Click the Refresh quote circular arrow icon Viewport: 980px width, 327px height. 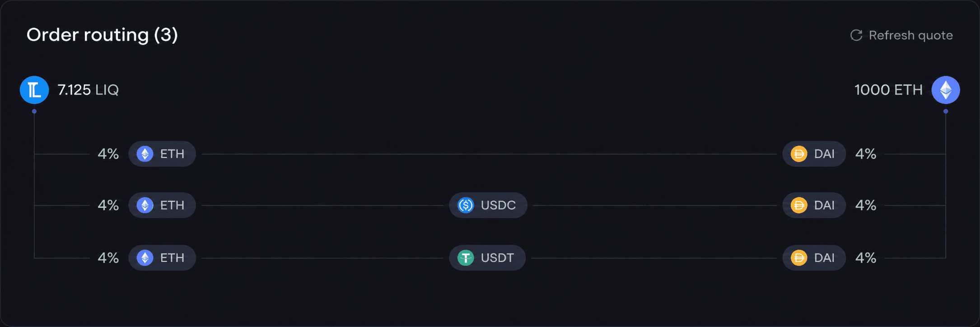click(x=856, y=35)
